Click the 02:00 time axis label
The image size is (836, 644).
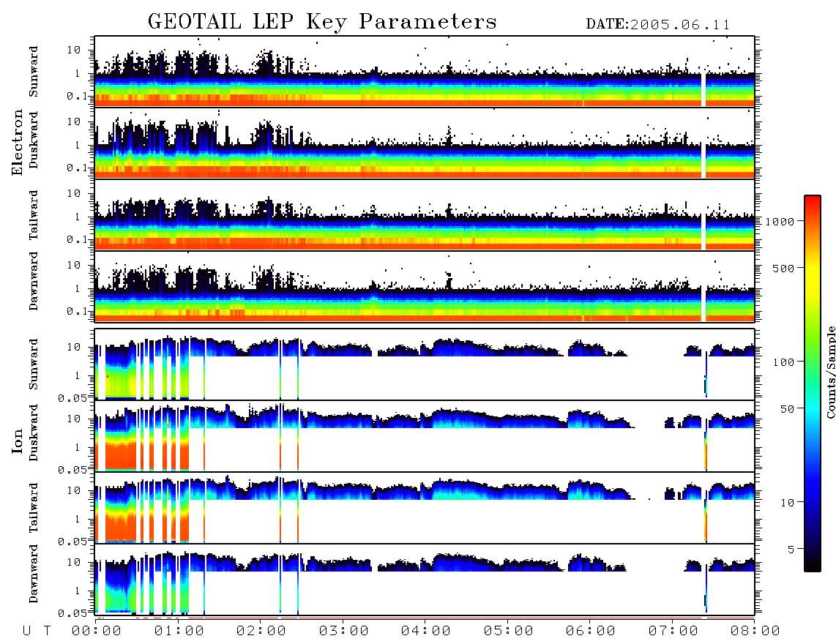pos(261,631)
